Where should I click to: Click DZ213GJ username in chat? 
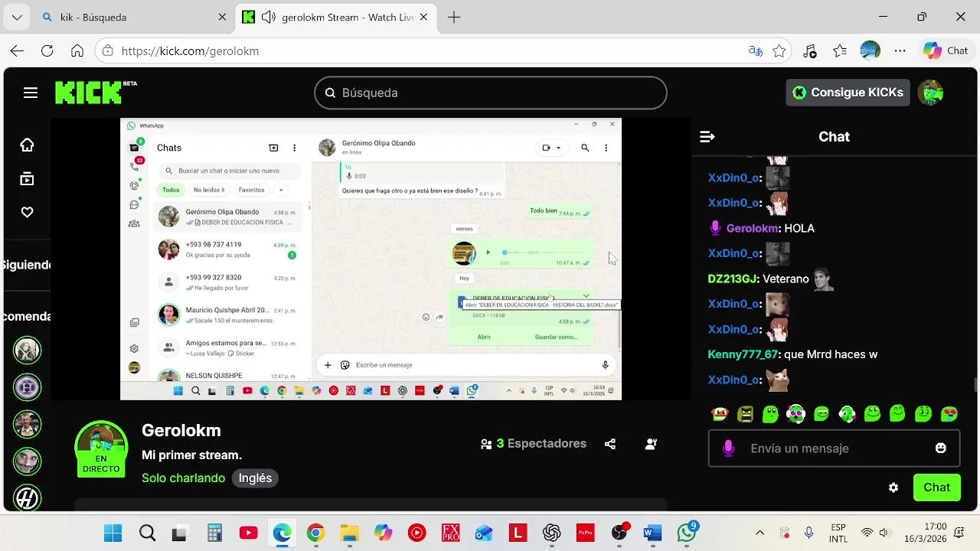coord(733,279)
